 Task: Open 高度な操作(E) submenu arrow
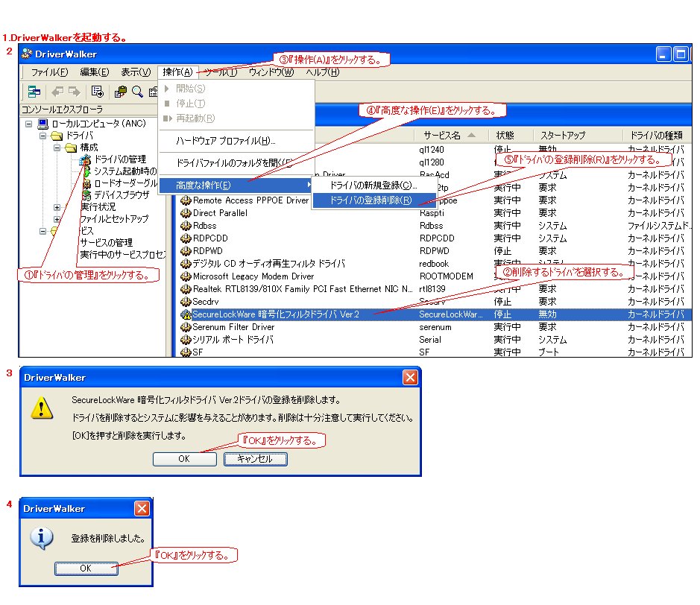[x=309, y=185]
